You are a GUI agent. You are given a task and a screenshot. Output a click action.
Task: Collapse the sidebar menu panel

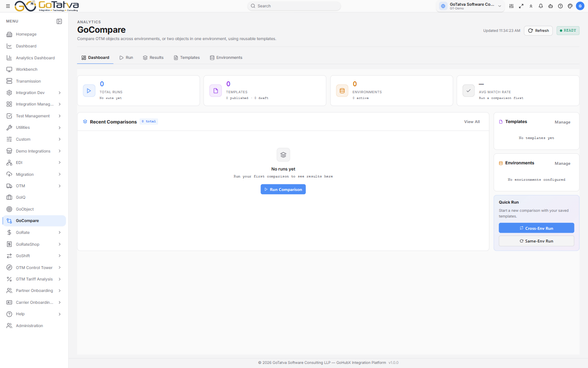click(x=59, y=21)
